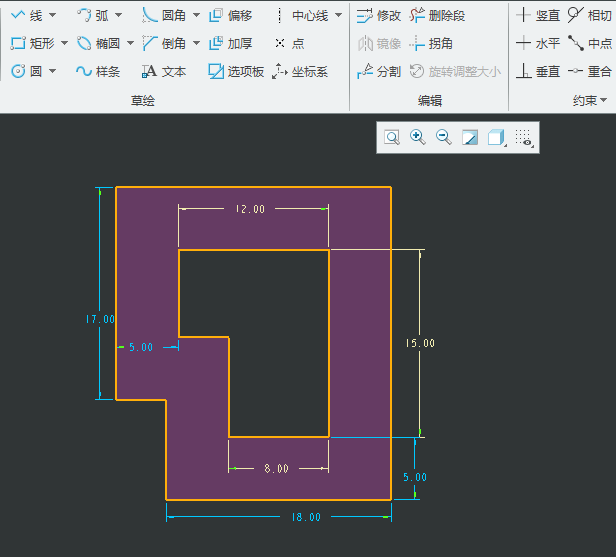616x557 pixels.
Task: Select the 18.00 dimension value
Action: pyautogui.click(x=306, y=517)
